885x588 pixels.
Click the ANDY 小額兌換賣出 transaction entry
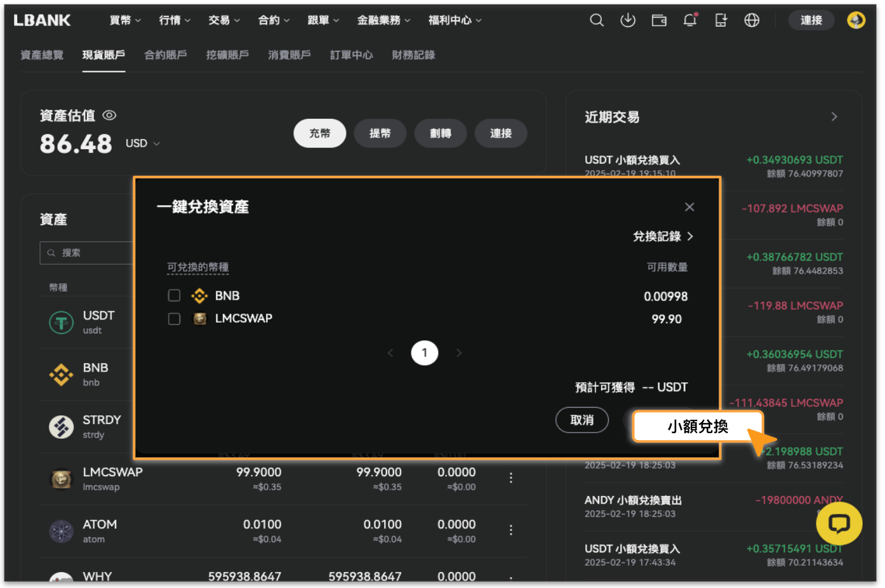pyautogui.click(x=714, y=506)
